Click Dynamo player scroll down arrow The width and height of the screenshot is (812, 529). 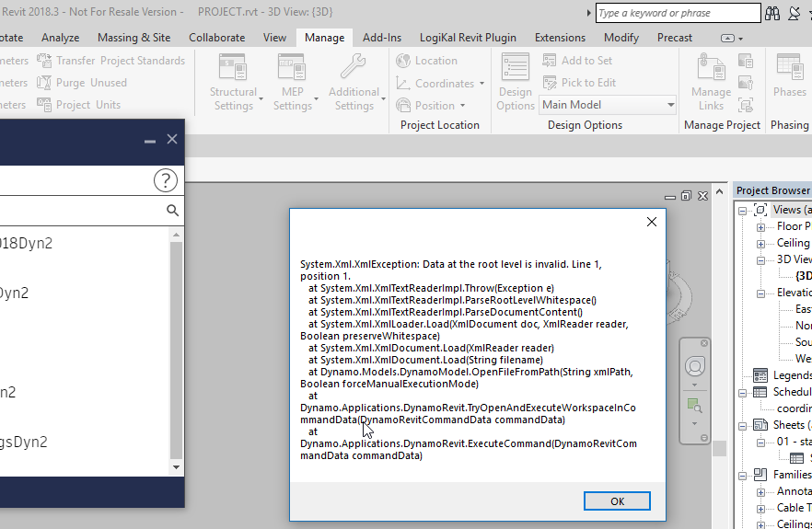[x=176, y=467]
